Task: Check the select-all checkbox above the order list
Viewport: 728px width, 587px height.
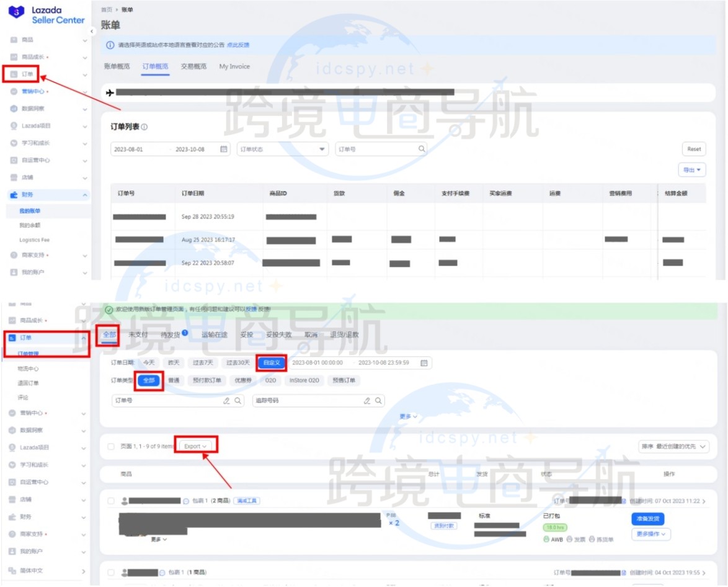Action: click(110, 446)
